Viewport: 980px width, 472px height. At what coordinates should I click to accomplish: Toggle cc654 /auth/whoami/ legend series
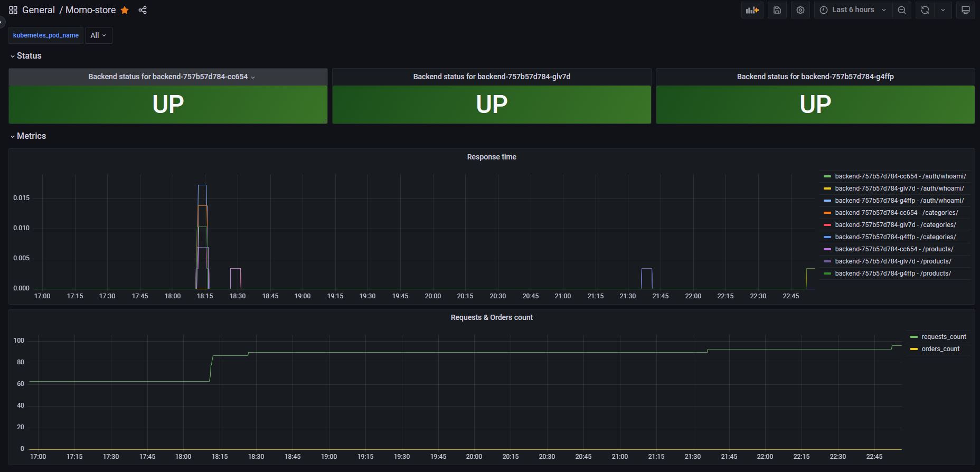click(x=900, y=176)
